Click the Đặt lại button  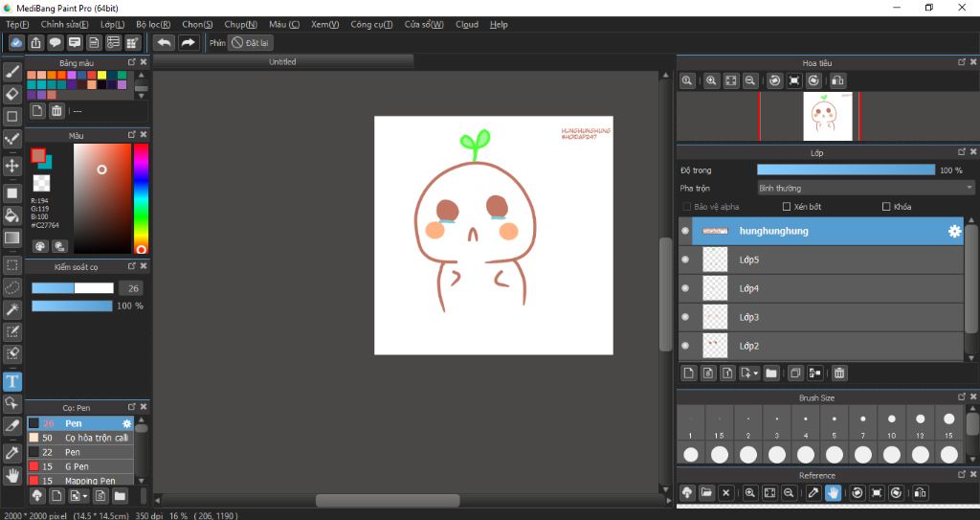[x=250, y=42]
